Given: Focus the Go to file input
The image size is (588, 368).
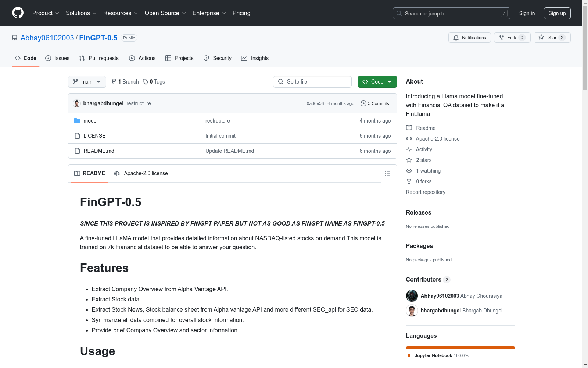Looking at the screenshot, I should [x=312, y=82].
